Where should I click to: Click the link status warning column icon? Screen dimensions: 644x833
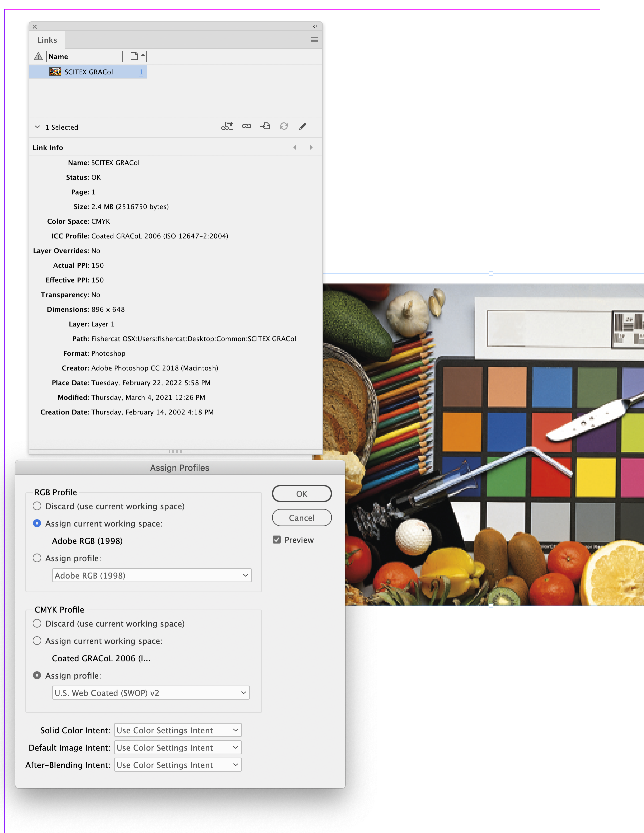click(x=38, y=56)
